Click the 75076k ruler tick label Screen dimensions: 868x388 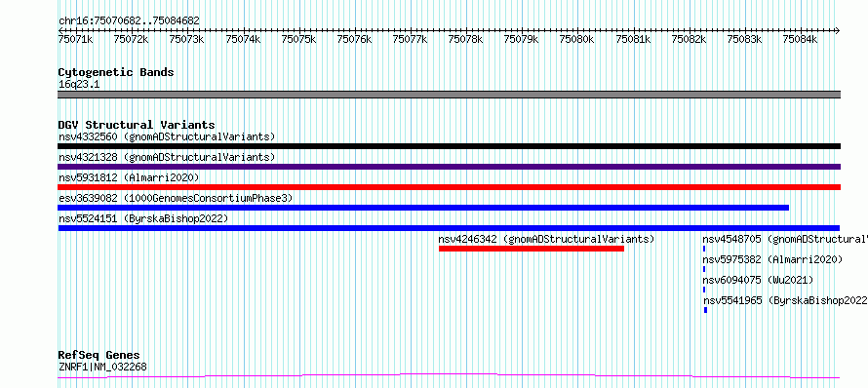click(x=354, y=39)
